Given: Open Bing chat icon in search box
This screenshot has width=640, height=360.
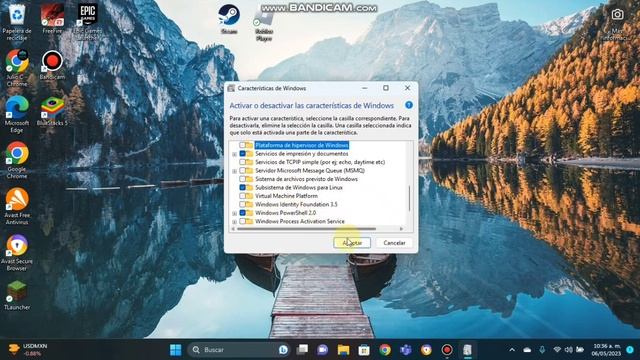Looking at the screenshot, I should point(283,350).
